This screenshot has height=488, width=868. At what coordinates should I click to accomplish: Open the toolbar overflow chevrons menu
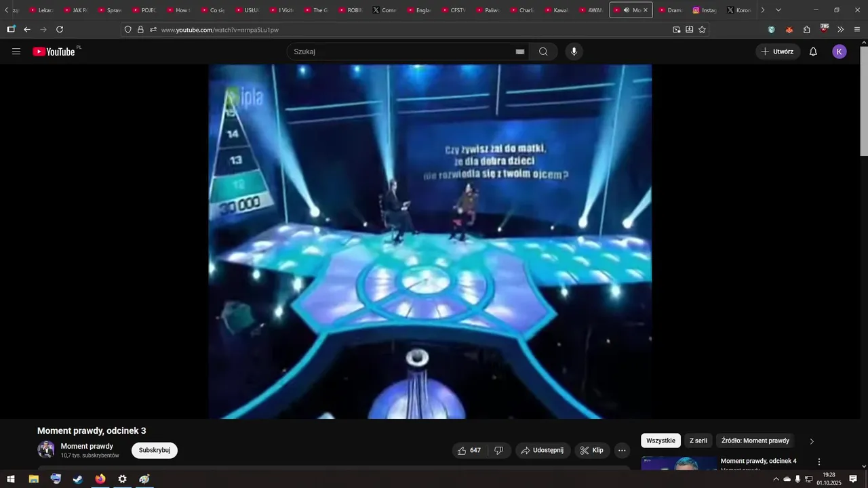(841, 29)
